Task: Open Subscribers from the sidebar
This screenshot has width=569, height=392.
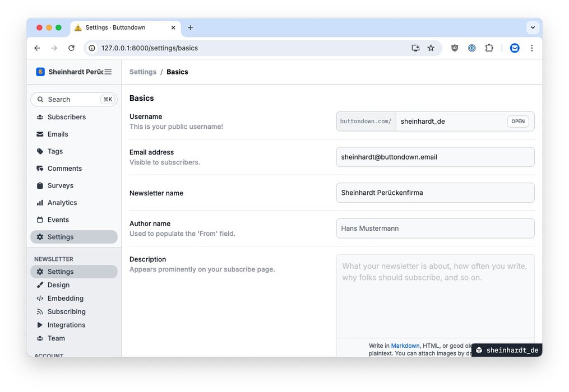Action: tap(66, 117)
